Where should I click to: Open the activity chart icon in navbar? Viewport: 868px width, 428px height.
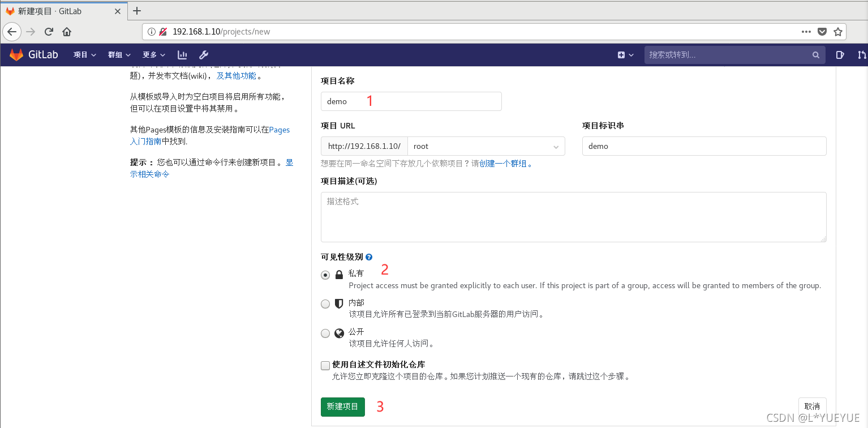182,55
